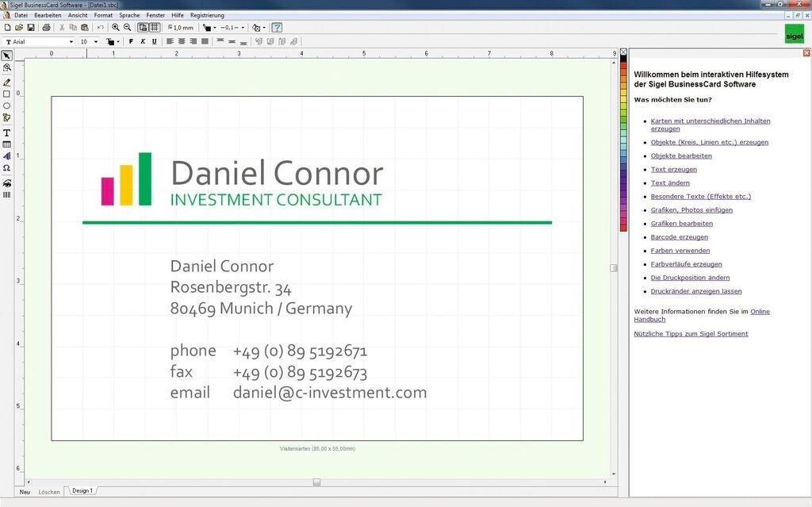Pick the rectangle drawing tool
Viewport: 812px width, 507px height.
6,94
